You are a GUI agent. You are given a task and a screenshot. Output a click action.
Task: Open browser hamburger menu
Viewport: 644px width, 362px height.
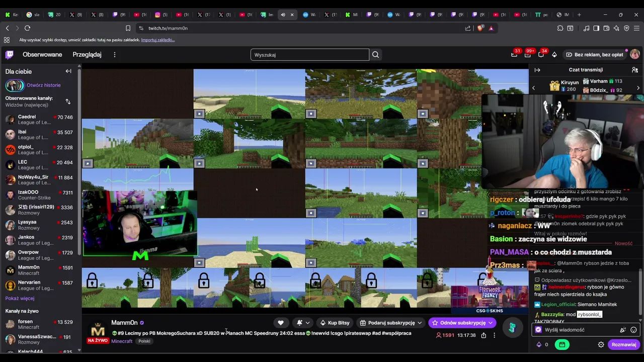tap(636, 28)
